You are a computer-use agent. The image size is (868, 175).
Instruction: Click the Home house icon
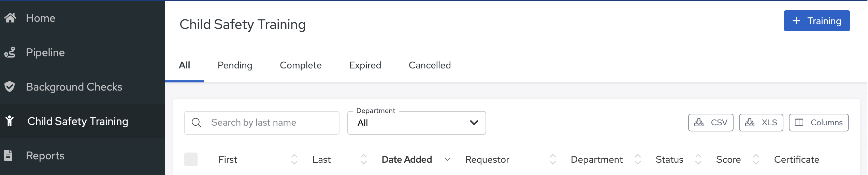[x=10, y=18]
